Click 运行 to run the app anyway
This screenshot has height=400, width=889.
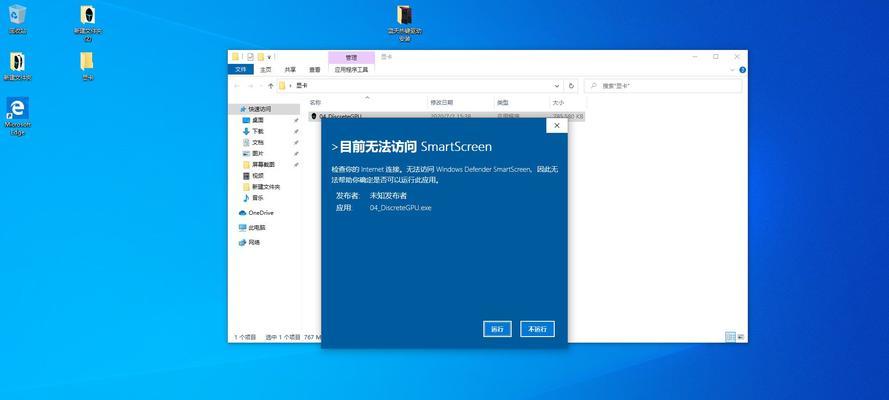point(497,329)
